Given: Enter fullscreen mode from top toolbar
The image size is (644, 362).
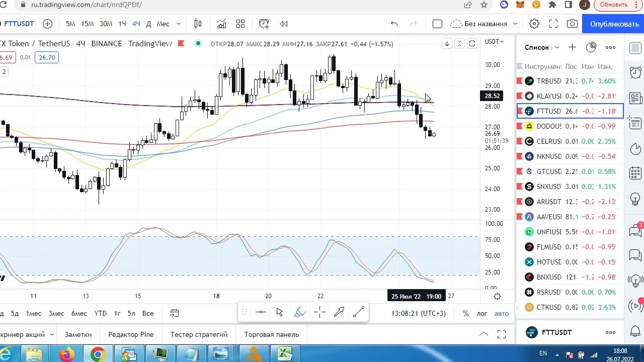Looking at the screenshot, I should coord(553,24).
